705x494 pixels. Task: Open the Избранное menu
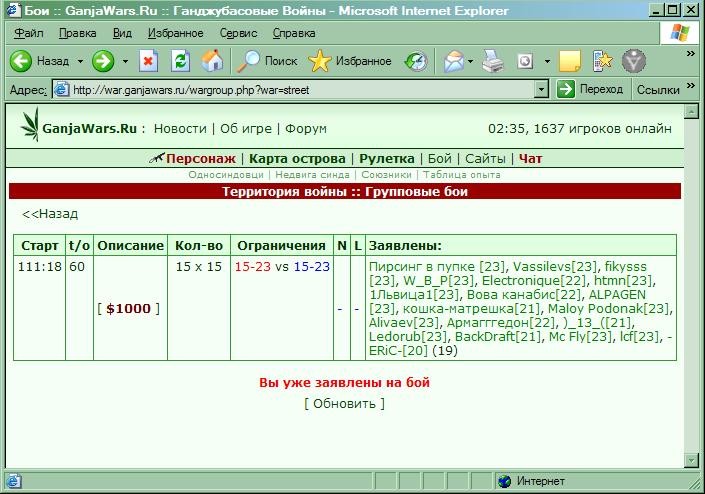tap(175, 33)
